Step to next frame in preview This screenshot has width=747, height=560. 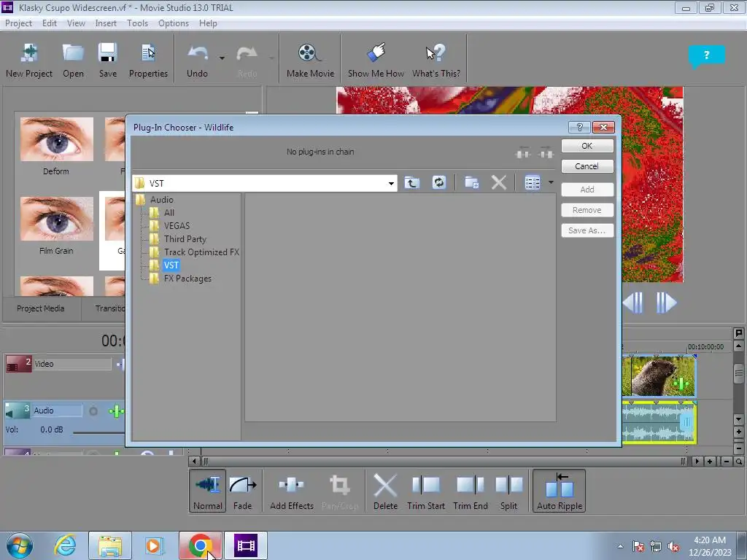pos(667,303)
